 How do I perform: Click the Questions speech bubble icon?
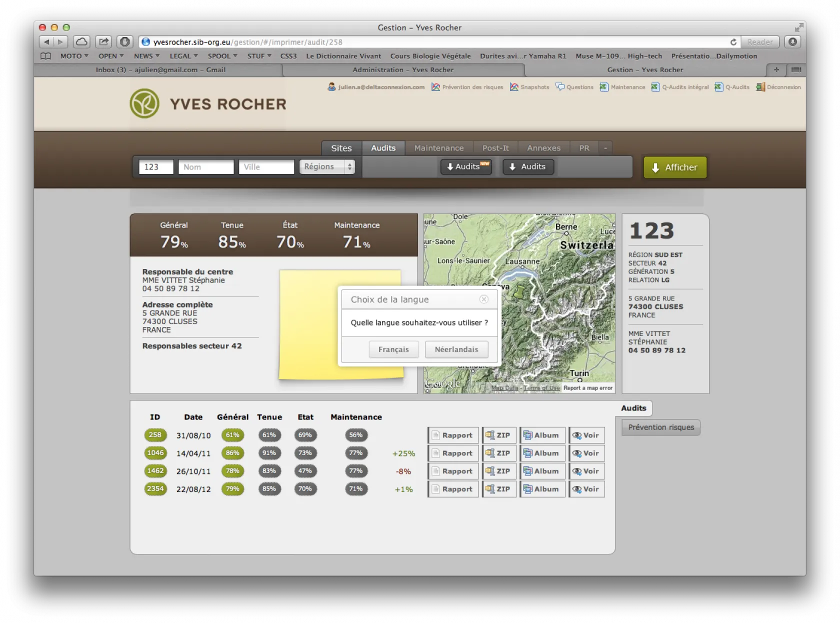pyautogui.click(x=560, y=87)
